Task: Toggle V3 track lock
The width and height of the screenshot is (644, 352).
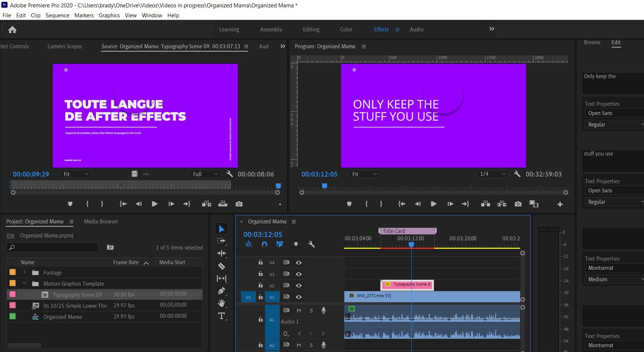Action: pos(261,274)
